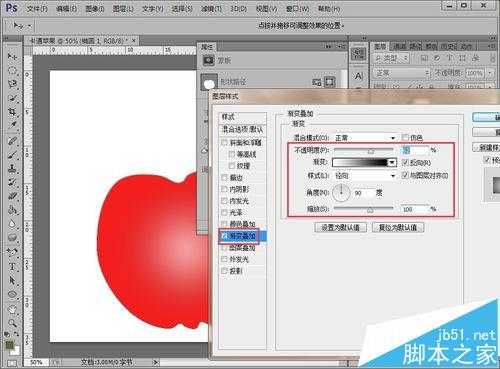Select the Quick Selection tool
This screenshot has height=369, width=500.
pyautogui.click(x=12, y=98)
